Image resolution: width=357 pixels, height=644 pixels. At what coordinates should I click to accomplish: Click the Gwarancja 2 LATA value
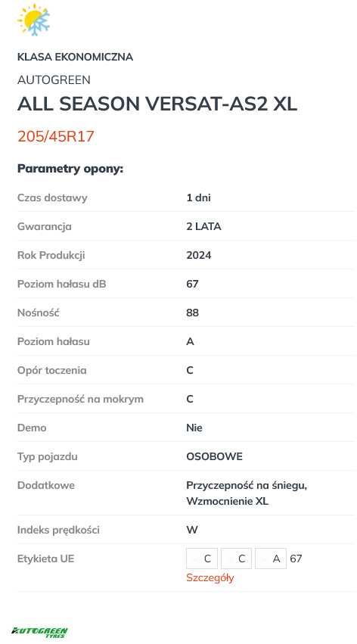[203, 226]
